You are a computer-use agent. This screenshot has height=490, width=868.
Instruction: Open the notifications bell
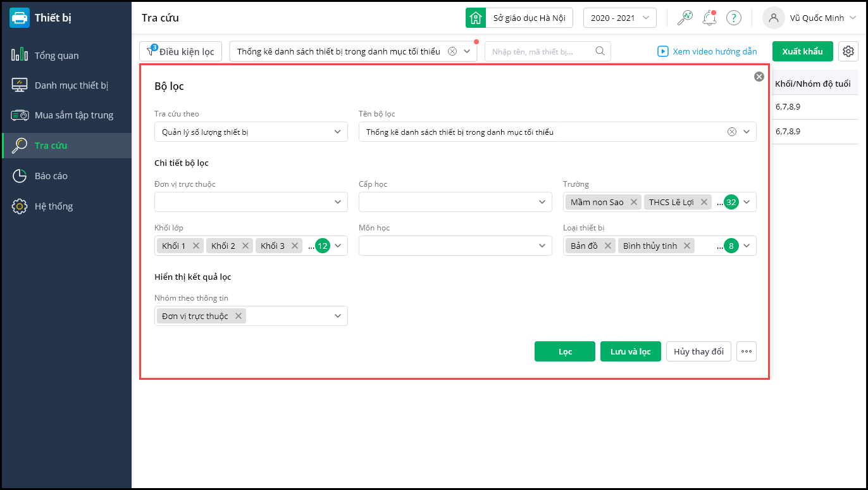point(709,18)
